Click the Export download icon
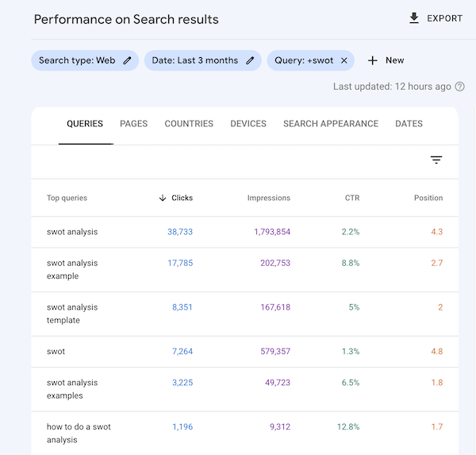Image resolution: width=476 pixels, height=455 pixels. pos(414,18)
